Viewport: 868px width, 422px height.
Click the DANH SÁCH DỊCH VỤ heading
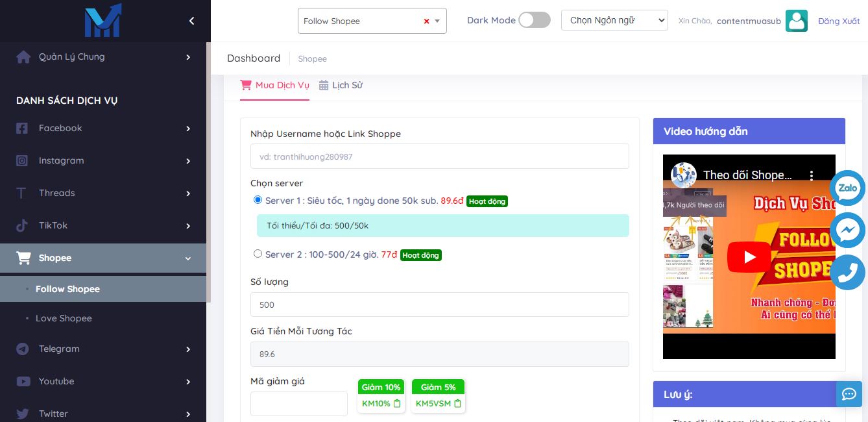[67, 101]
